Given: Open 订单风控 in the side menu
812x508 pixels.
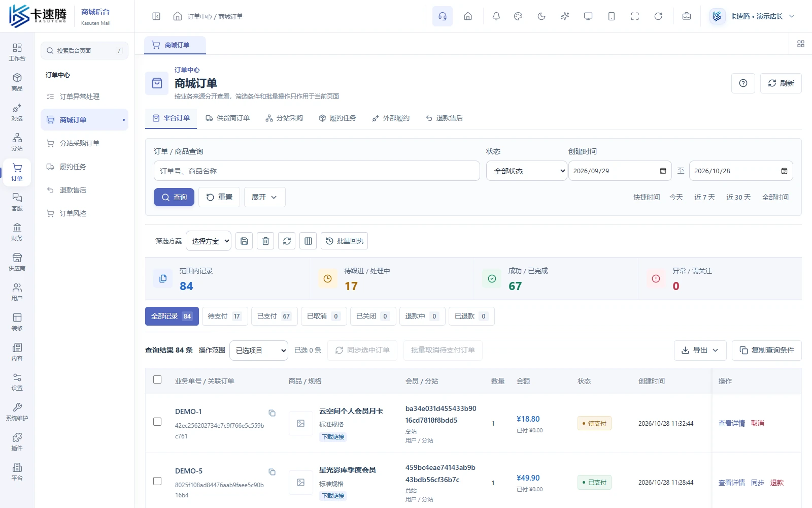Looking at the screenshot, I should 84,213.
